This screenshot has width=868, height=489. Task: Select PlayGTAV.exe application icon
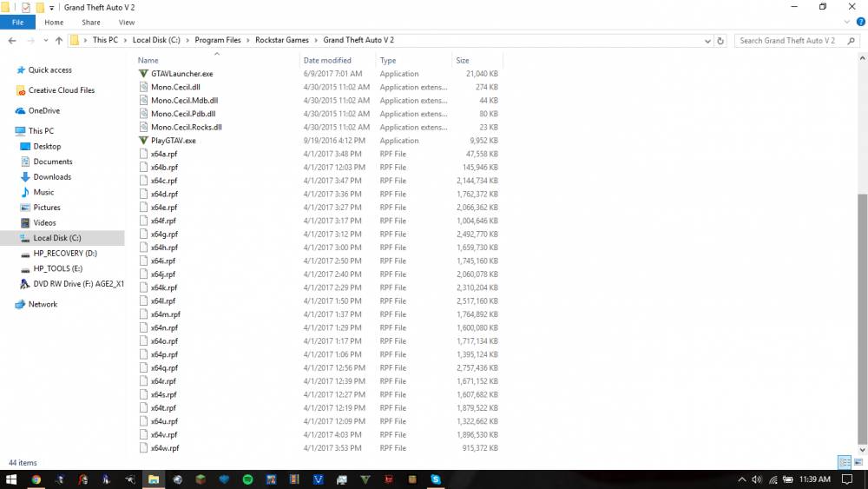[143, 141]
